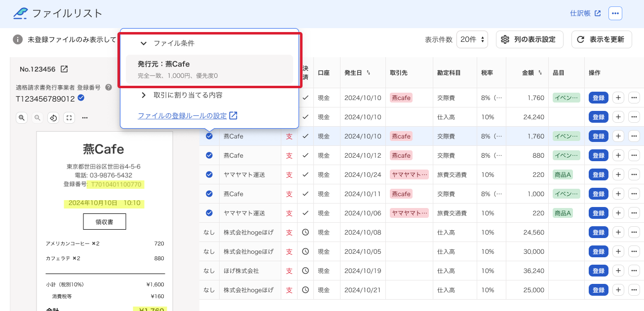Click the pending clock icon in 2024/10/05 row
The image size is (644, 311).
point(305,251)
